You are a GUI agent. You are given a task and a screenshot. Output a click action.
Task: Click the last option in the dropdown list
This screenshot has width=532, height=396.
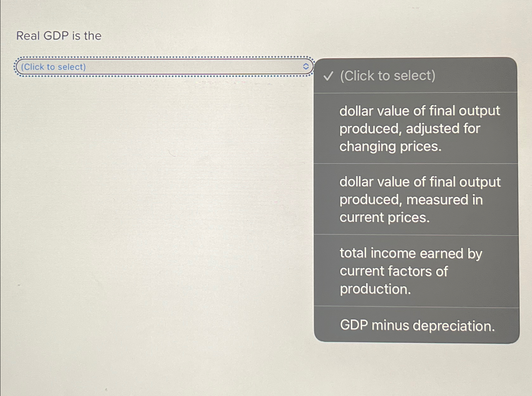point(417,326)
